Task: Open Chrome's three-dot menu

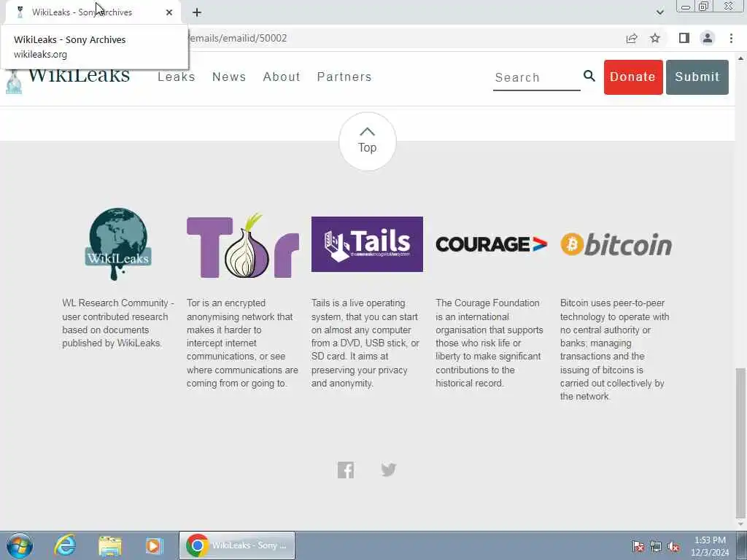Action: point(731,38)
